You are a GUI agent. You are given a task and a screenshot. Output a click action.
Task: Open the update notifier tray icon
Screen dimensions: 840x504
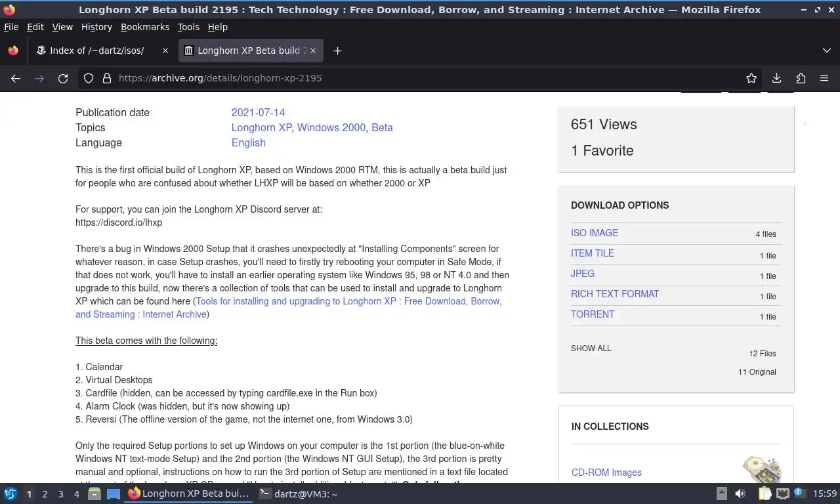(x=799, y=493)
